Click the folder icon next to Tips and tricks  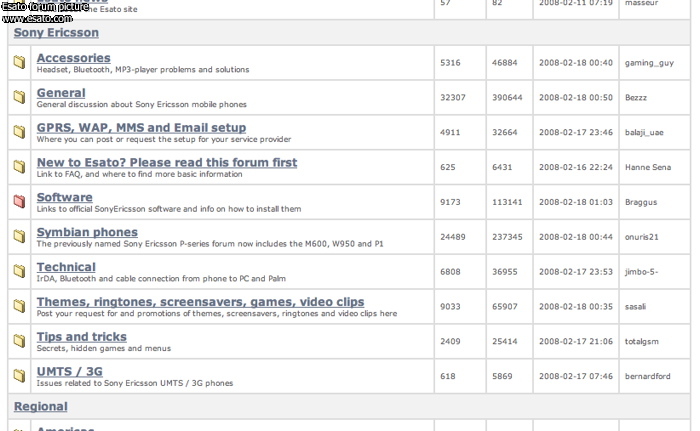[19, 341]
